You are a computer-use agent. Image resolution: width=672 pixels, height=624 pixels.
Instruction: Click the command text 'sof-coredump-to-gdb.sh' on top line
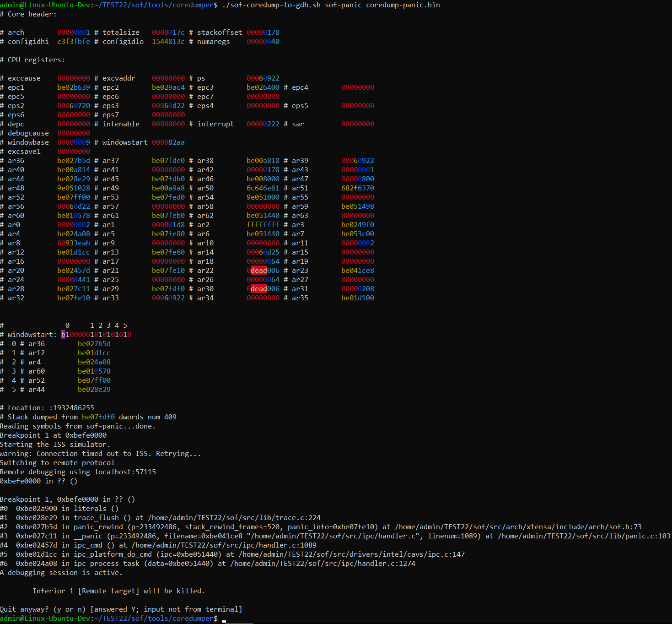275,5
